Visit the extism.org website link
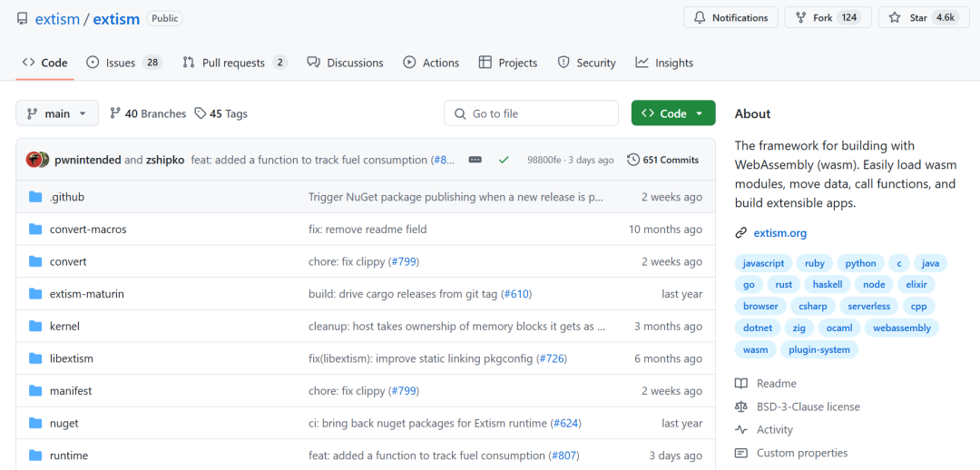The image size is (980, 470). (779, 233)
